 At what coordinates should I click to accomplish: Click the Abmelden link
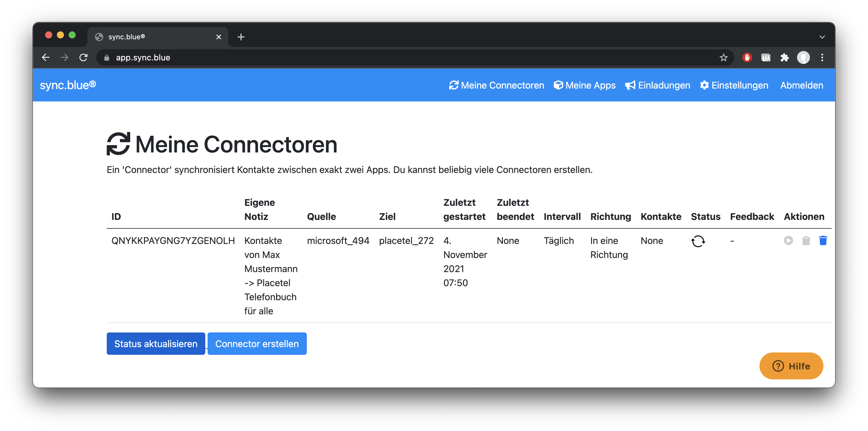click(801, 85)
